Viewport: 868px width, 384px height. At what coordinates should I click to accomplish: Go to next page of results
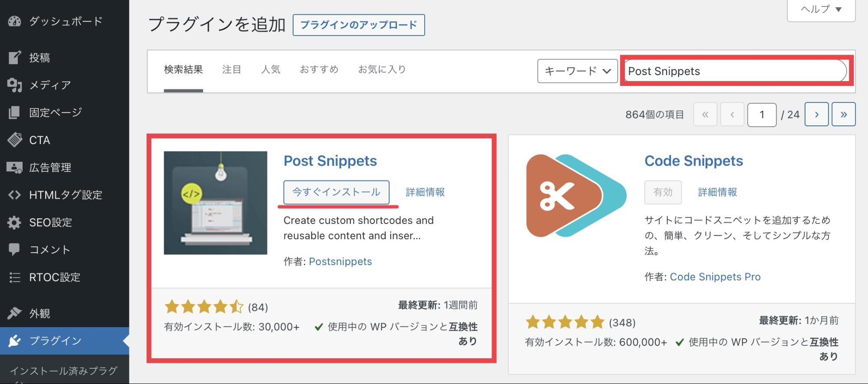point(816,115)
